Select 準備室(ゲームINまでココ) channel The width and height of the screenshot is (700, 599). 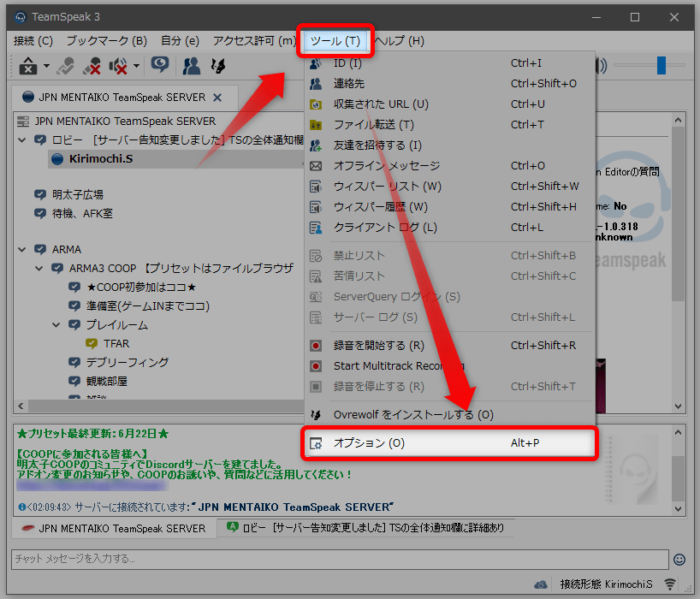[x=148, y=305]
